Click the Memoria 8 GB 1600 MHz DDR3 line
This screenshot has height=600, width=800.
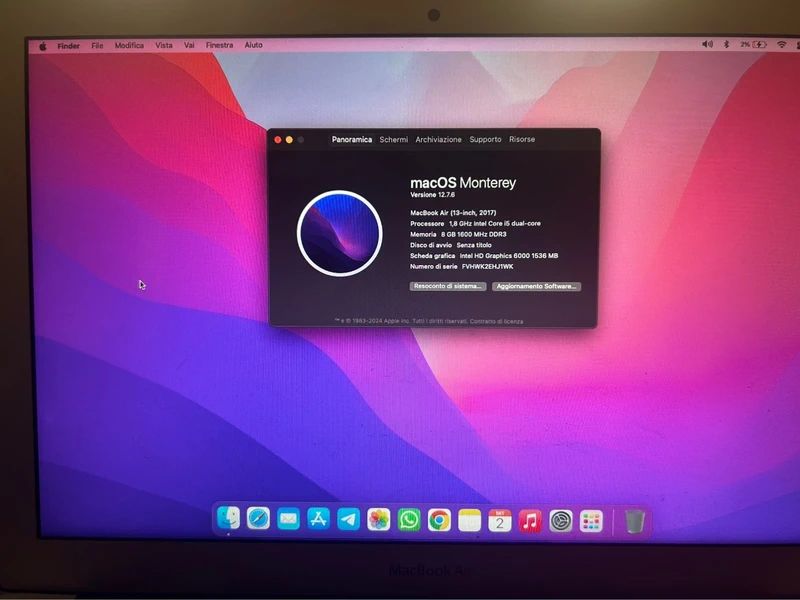tap(458, 234)
